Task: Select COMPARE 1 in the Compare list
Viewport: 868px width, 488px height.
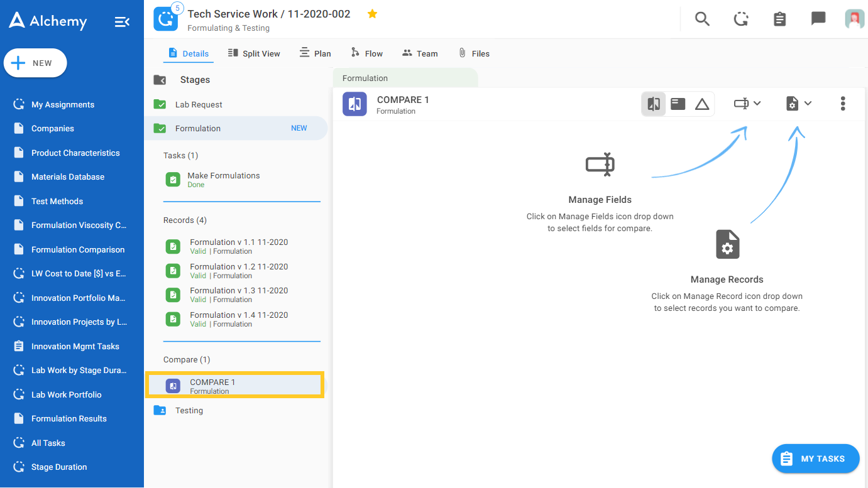Action: click(x=235, y=386)
